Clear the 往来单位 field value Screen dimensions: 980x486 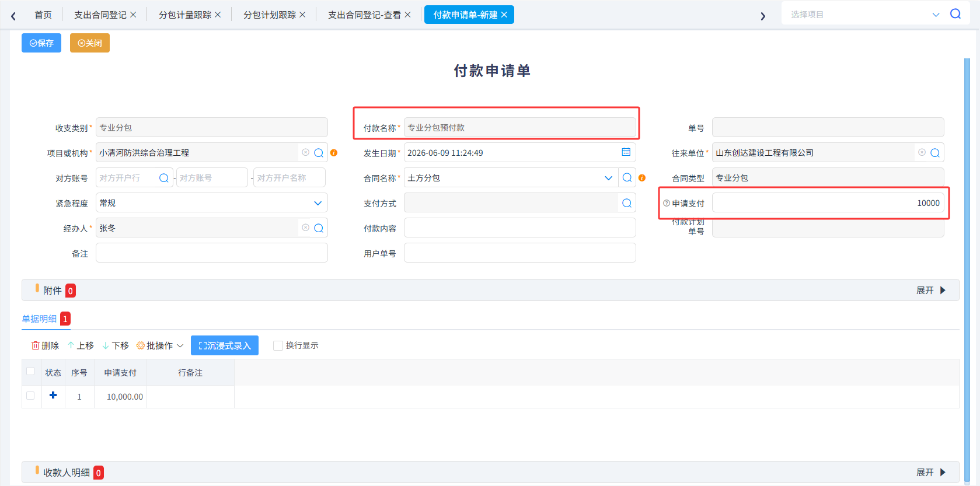(x=922, y=152)
